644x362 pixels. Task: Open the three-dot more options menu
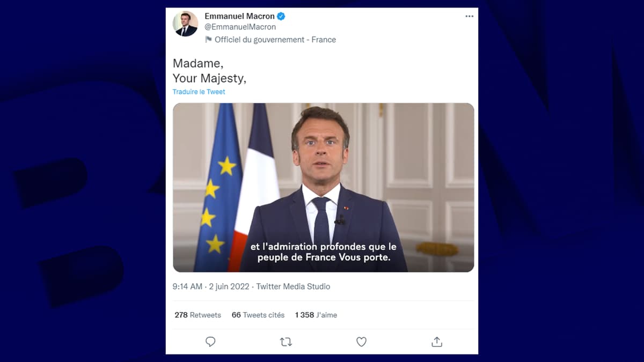tap(470, 17)
